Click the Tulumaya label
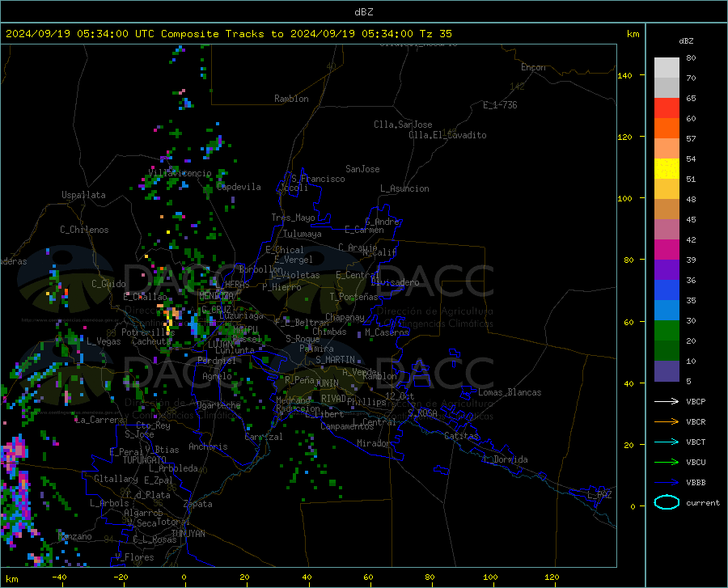The width and height of the screenshot is (728, 588). 303,234
